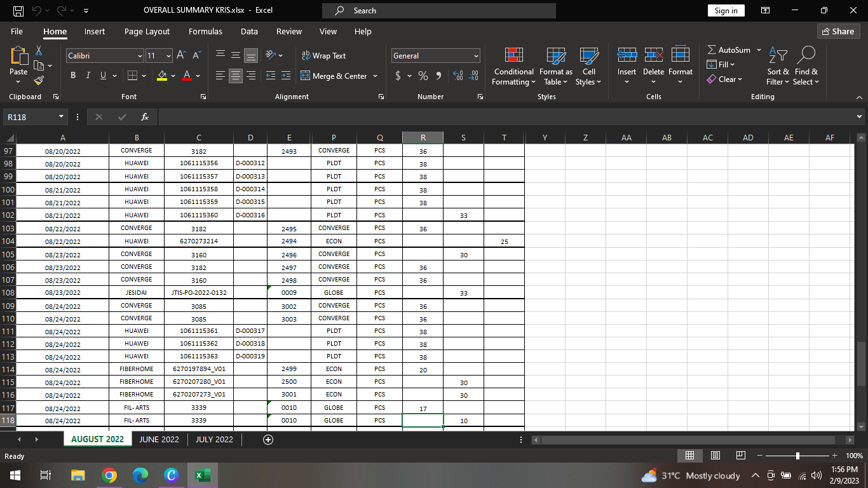Open File Explorer from taskbar

click(78, 475)
